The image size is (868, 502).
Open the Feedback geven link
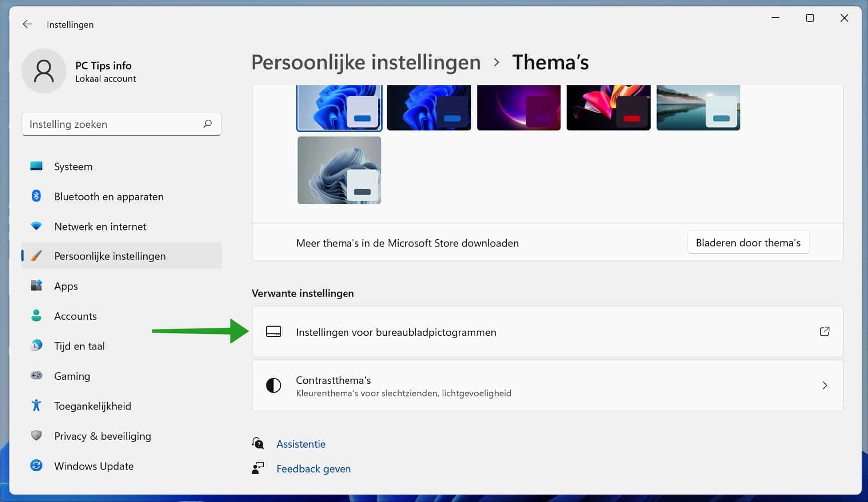(313, 468)
